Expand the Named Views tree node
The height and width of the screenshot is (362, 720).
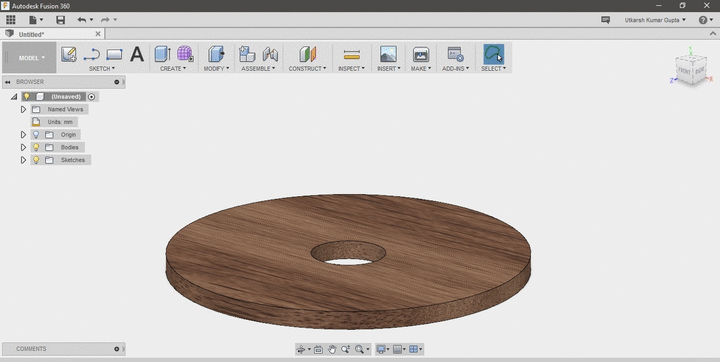click(23, 109)
